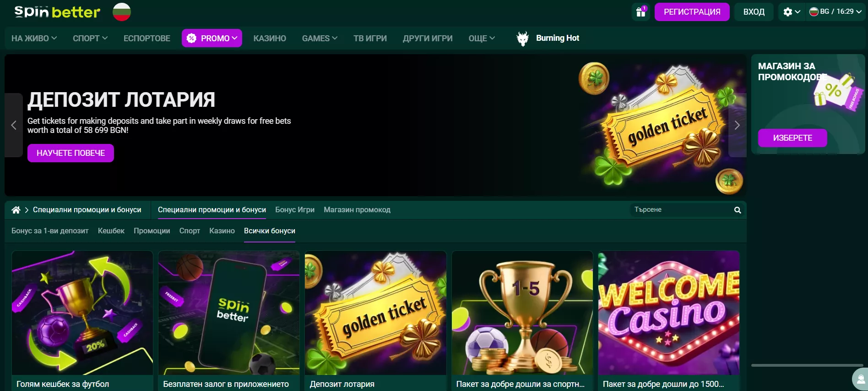Click the Bulgarian flag next to the logo
The width and height of the screenshot is (868, 391).
pos(122,12)
